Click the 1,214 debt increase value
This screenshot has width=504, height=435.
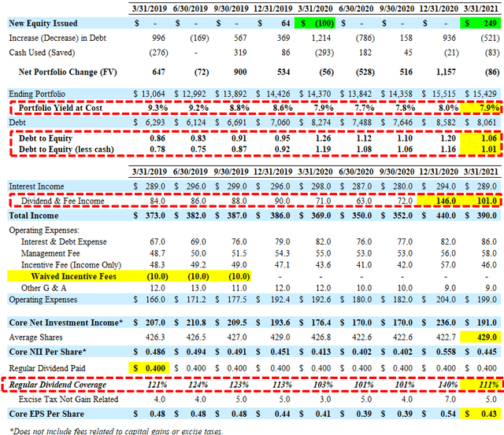(321, 38)
